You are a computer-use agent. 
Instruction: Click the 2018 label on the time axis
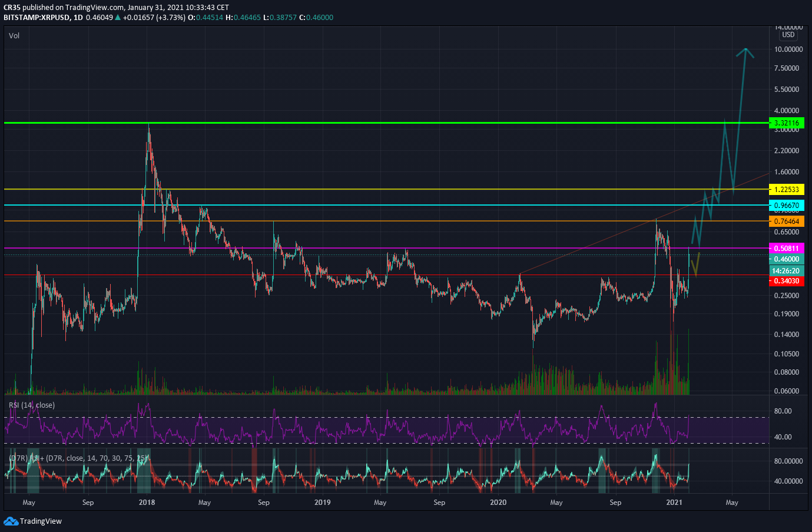(147, 503)
